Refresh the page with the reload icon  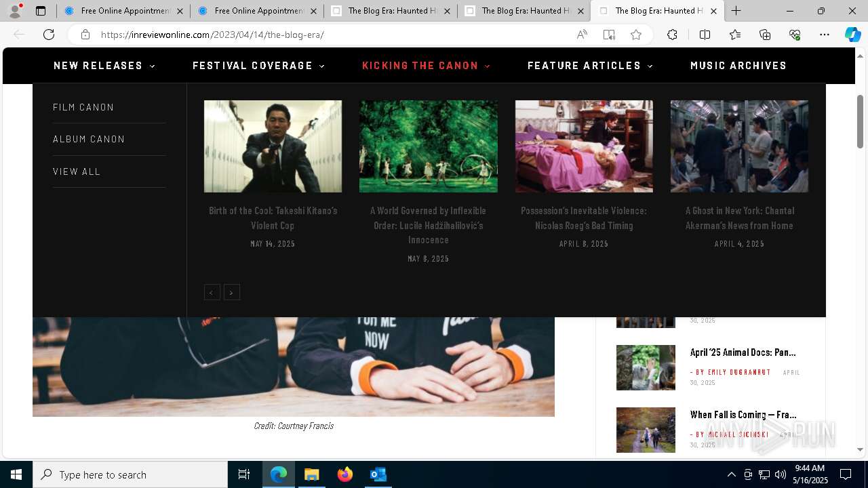tap(49, 35)
